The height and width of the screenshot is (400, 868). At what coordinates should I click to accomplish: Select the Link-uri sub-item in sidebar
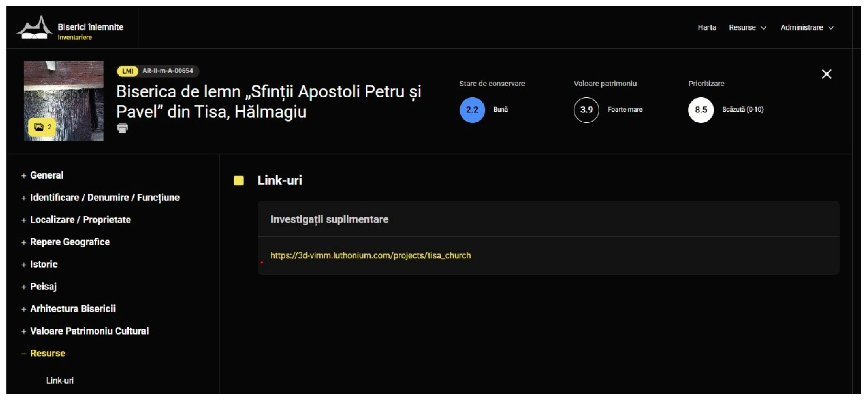[60, 381]
